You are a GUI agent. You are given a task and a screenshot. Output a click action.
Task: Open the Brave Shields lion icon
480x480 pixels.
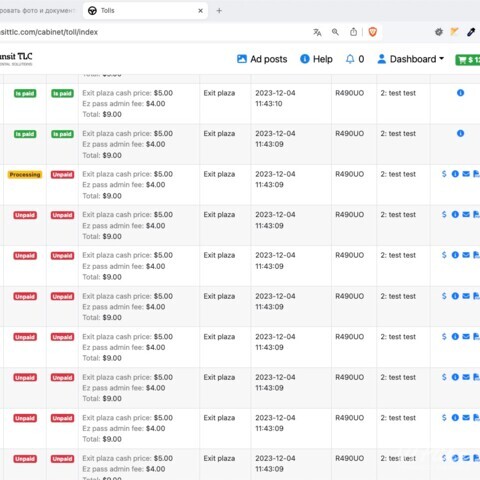click(x=373, y=32)
